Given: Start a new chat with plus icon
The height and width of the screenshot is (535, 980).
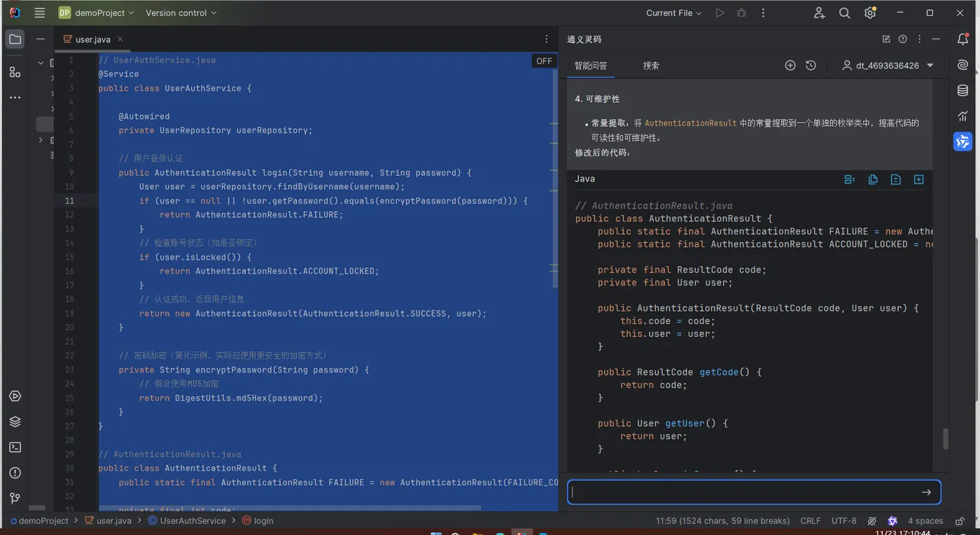Looking at the screenshot, I should tap(790, 65).
